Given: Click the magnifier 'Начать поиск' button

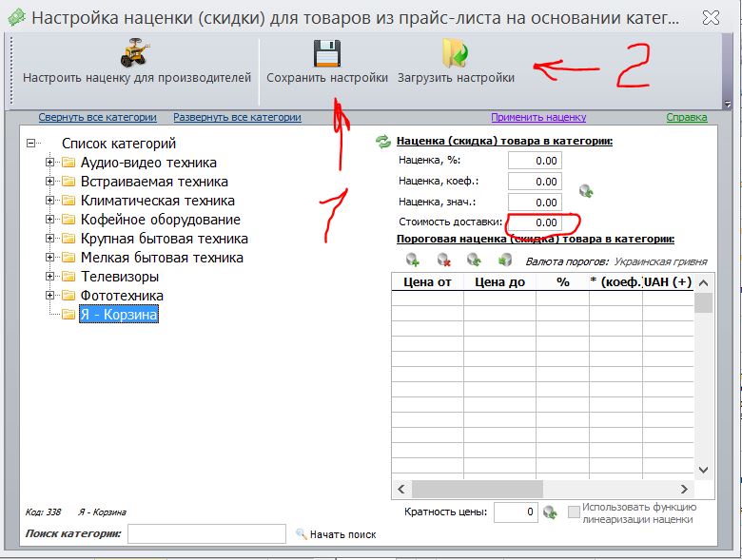Looking at the screenshot, I should 336,534.
